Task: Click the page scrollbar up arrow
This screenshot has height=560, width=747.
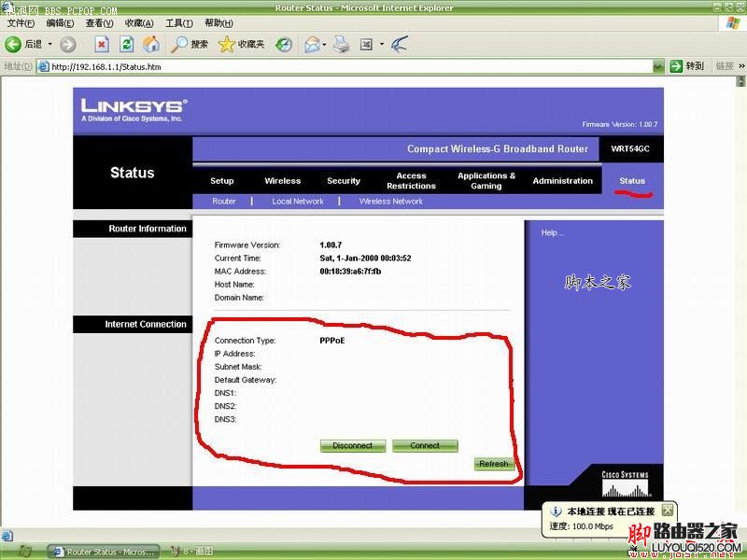Action: click(x=741, y=81)
